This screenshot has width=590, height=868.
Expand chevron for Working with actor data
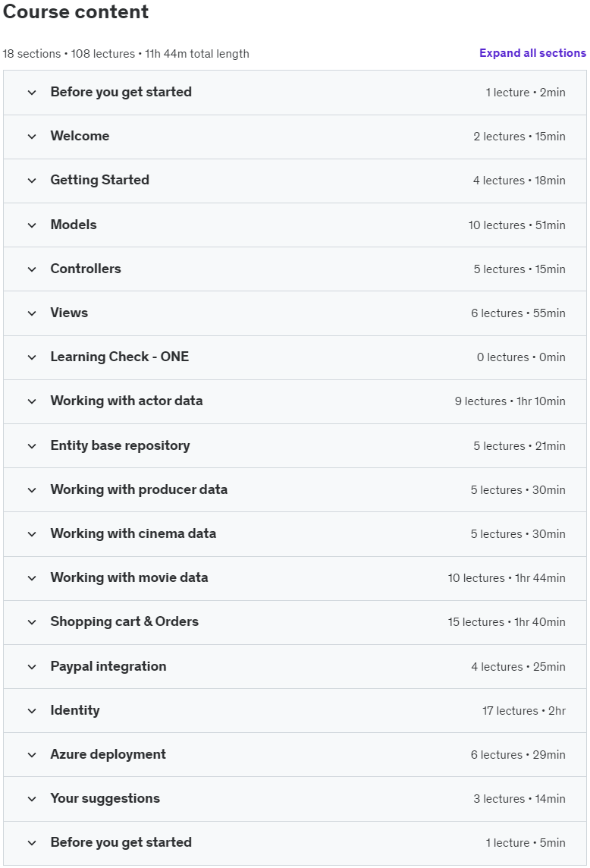coord(32,401)
